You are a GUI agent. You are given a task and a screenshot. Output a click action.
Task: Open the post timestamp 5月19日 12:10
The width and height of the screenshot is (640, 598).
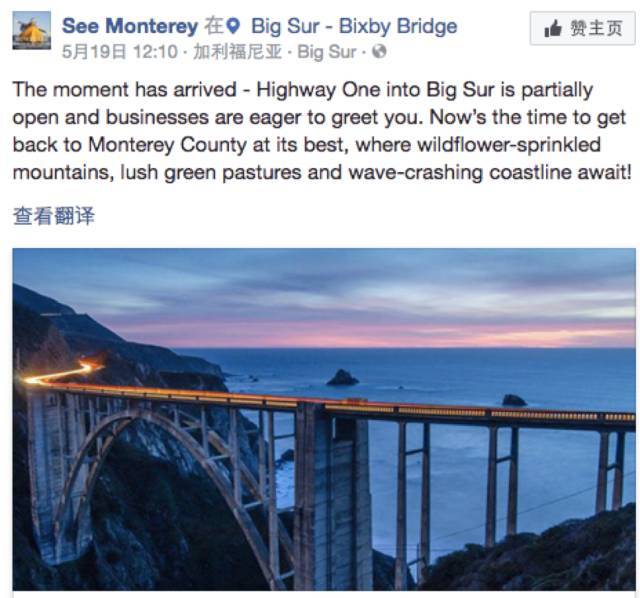pos(120,52)
